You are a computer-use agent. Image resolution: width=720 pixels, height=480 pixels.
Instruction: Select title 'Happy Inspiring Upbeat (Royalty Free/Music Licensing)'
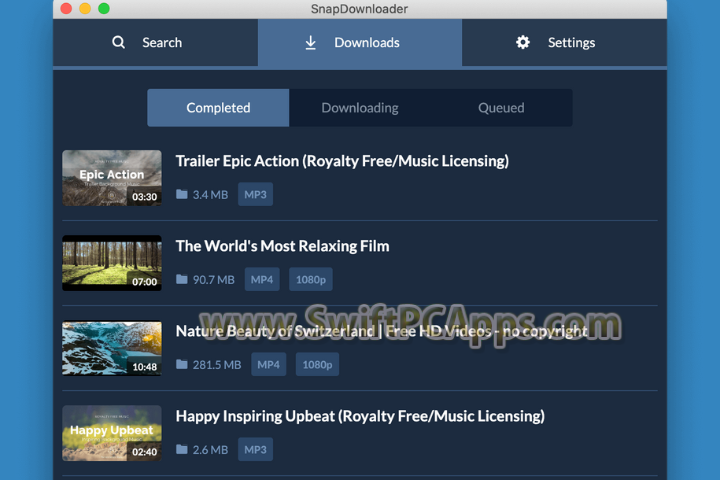[x=360, y=416]
